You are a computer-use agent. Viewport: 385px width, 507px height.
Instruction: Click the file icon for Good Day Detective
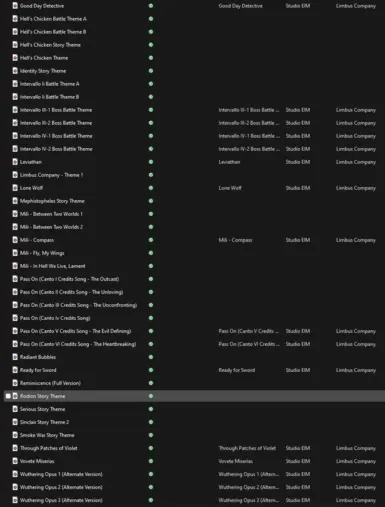[x=15, y=6]
